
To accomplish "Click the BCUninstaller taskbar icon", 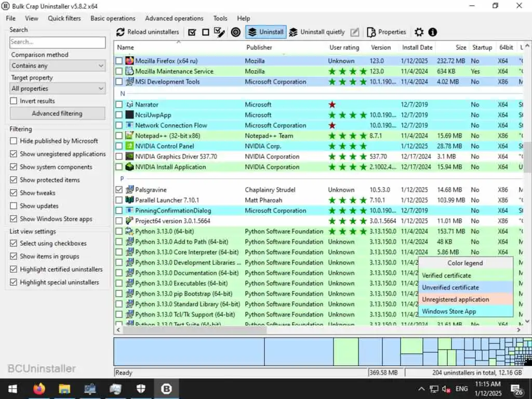I will (x=166, y=389).
